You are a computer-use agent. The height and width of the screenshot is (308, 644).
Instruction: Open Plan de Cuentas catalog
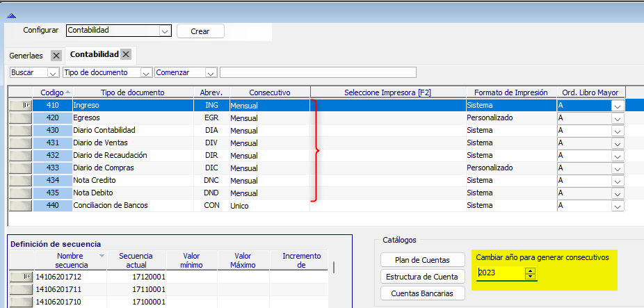(x=422, y=259)
